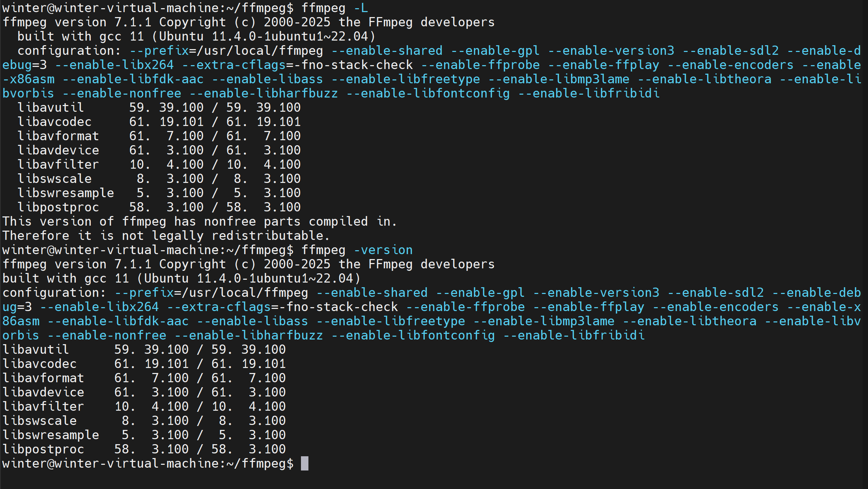868x489 pixels.
Task: Click the topmost 'ffmpeg version 7.1.1' copyright line
Action: click(x=248, y=22)
